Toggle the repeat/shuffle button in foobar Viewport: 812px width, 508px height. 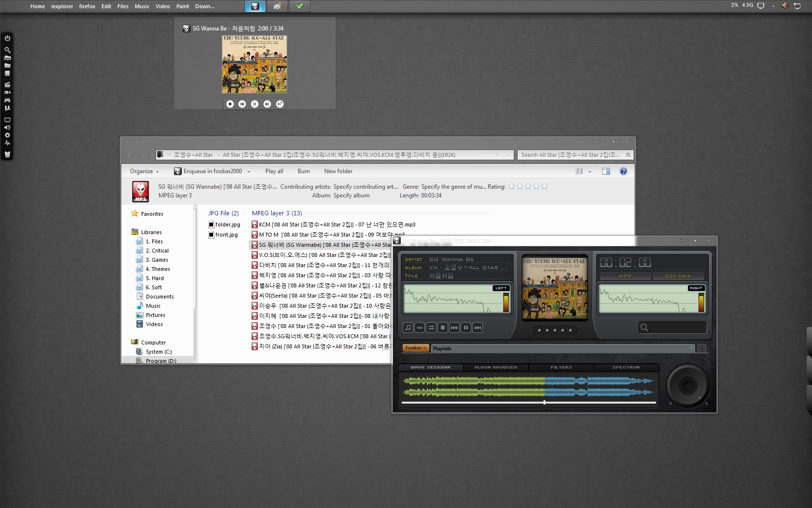pos(431,328)
